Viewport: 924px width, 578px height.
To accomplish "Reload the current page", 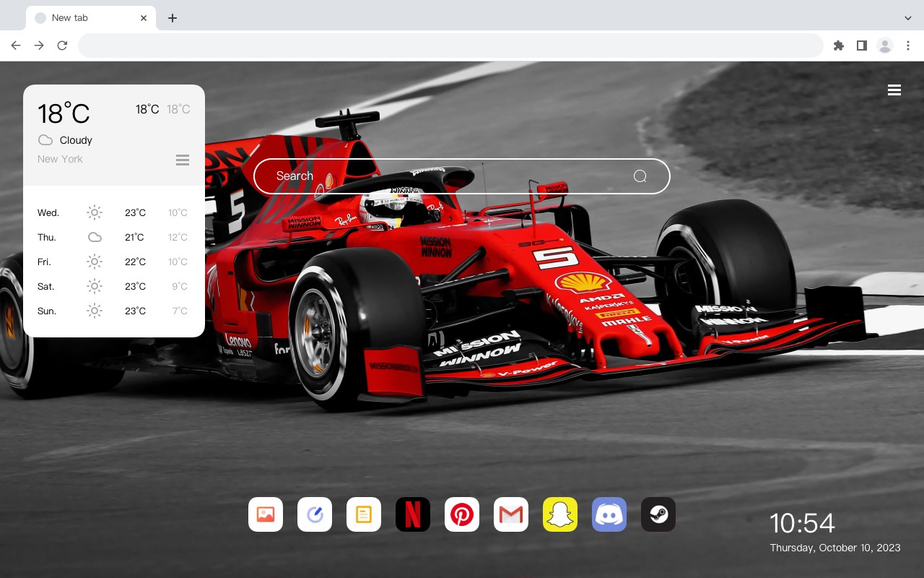I will tap(62, 46).
